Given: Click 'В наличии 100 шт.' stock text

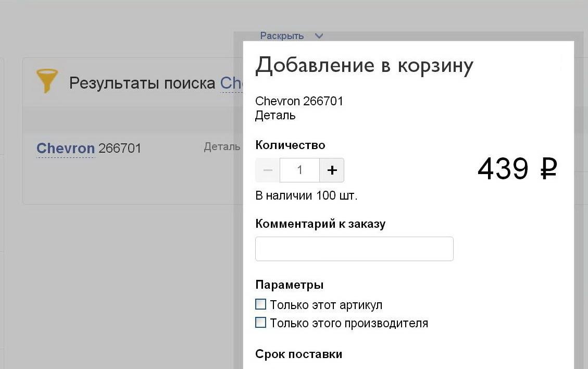Looking at the screenshot, I should tap(306, 195).
